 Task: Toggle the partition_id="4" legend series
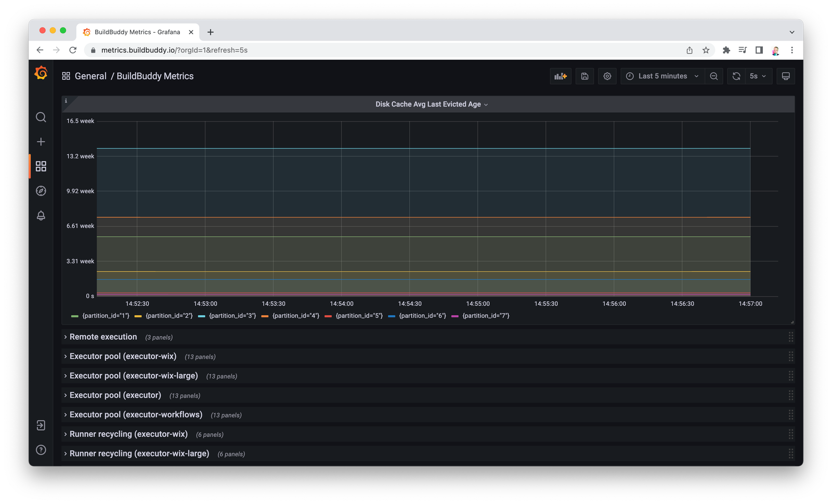click(x=295, y=316)
